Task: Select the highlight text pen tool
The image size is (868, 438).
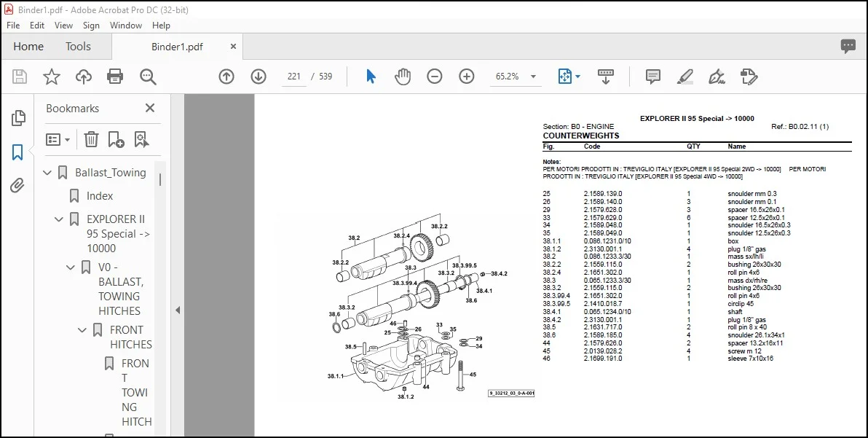Action: coord(685,77)
